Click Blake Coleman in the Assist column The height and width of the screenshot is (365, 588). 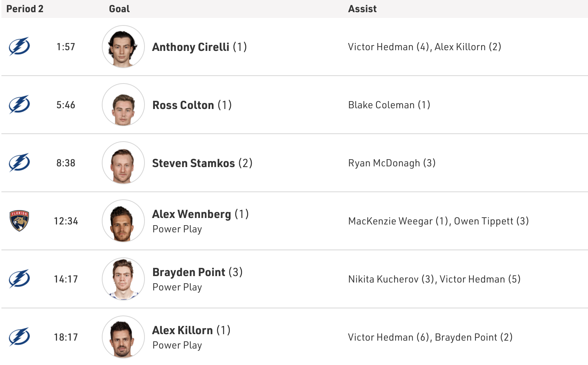(x=381, y=105)
